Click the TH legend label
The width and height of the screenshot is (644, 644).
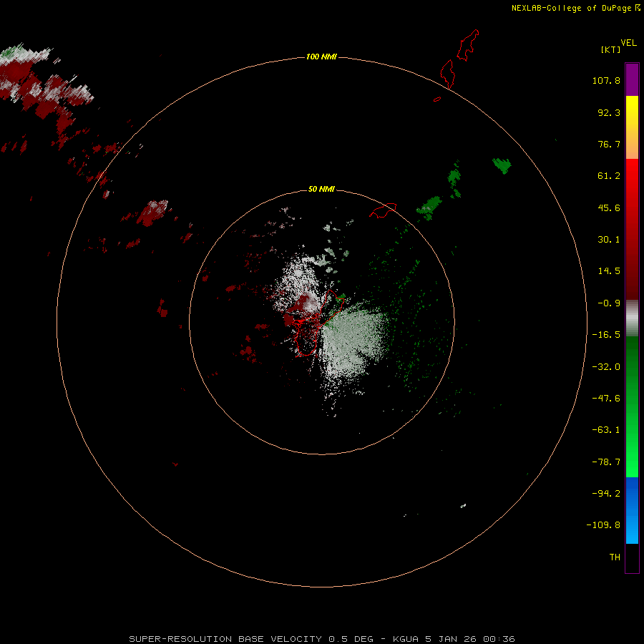coord(615,557)
